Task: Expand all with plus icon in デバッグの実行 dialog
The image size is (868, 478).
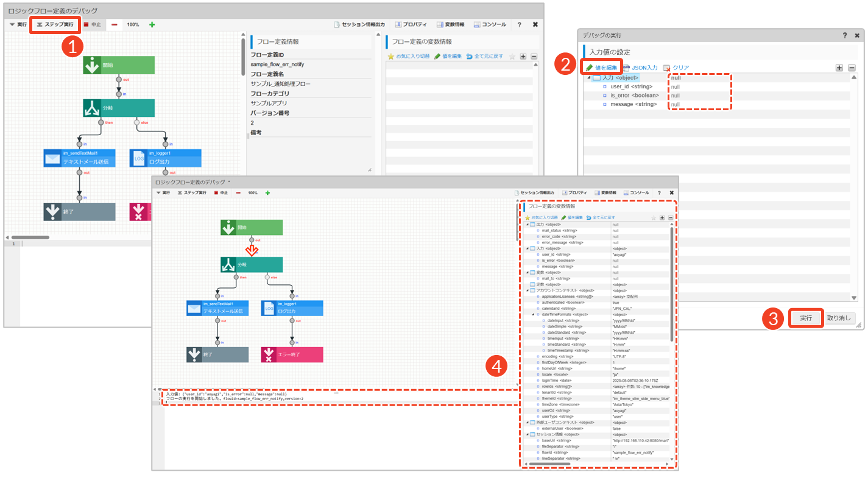Action: pos(839,68)
